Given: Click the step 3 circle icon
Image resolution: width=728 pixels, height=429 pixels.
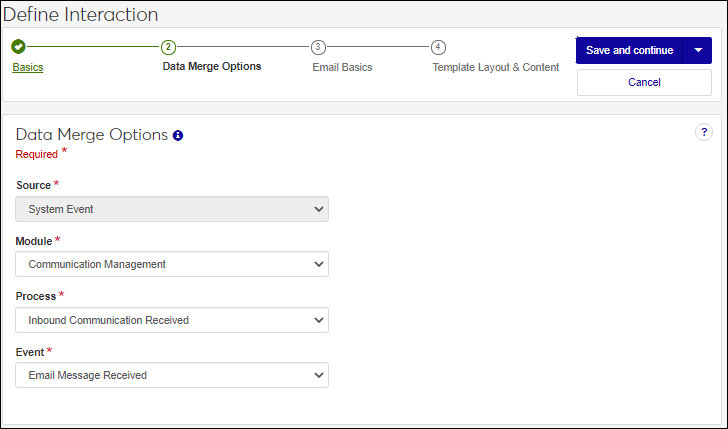Looking at the screenshot, I should coord(318,47).
